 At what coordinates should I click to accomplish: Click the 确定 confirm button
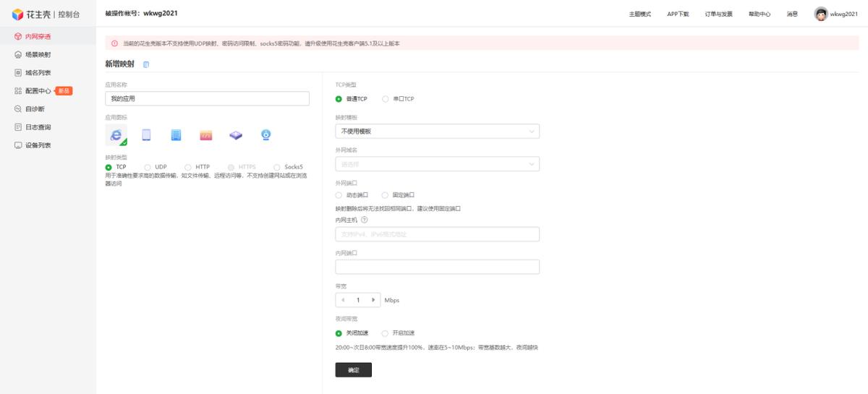point(353,369)
